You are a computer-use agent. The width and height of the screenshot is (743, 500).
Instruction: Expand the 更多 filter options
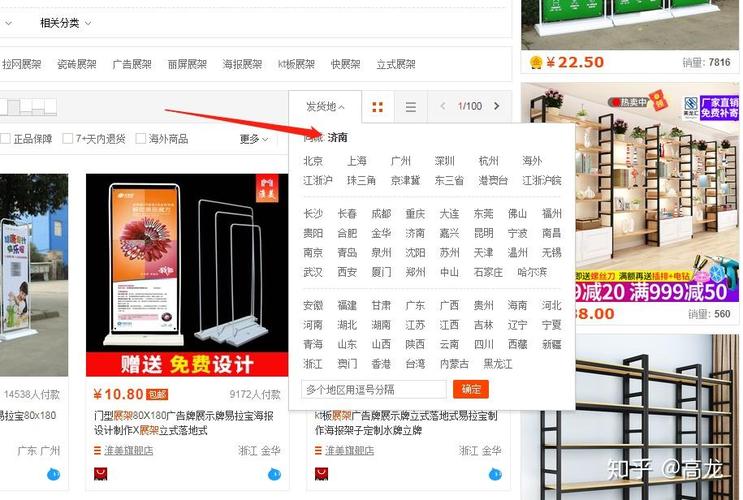254,139
